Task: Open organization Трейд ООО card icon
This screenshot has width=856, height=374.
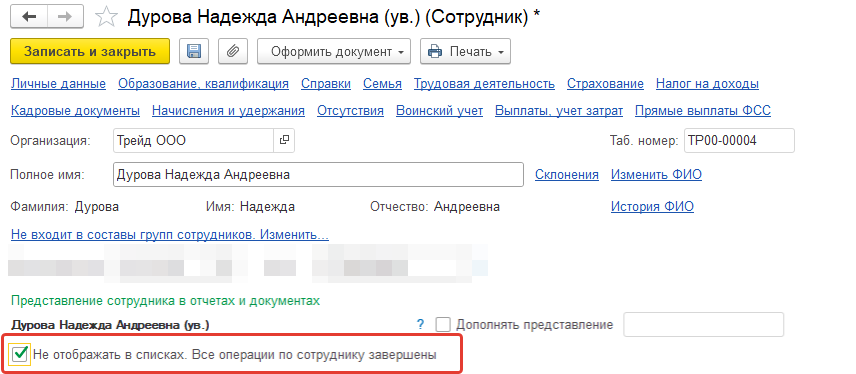Action: (284, 140)
